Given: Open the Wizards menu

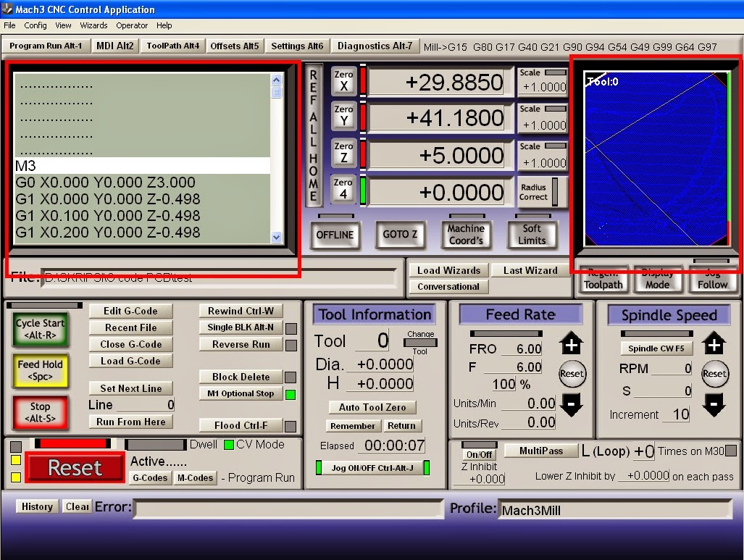Looking at the screenshot, I should point(93,25).
